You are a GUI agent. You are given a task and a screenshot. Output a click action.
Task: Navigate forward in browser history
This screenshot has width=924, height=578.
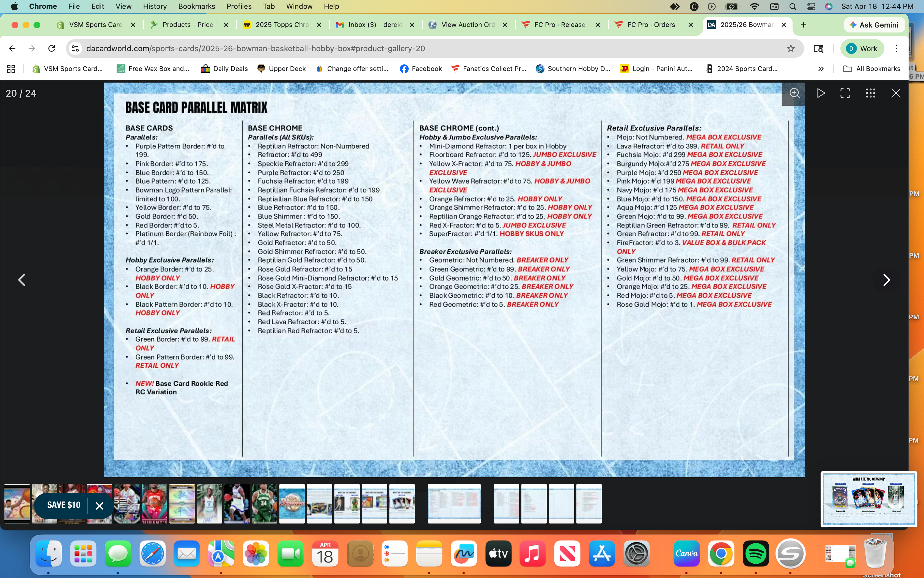32,48
